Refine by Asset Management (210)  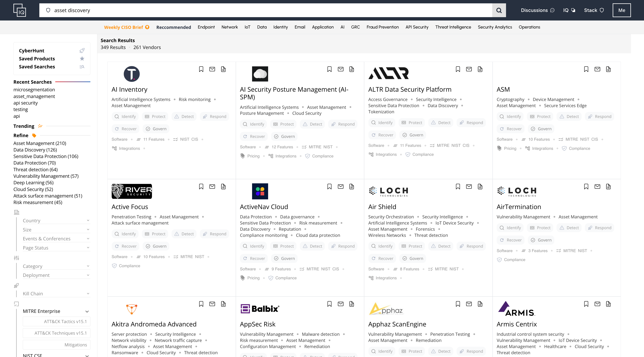[x=40, y=143]
